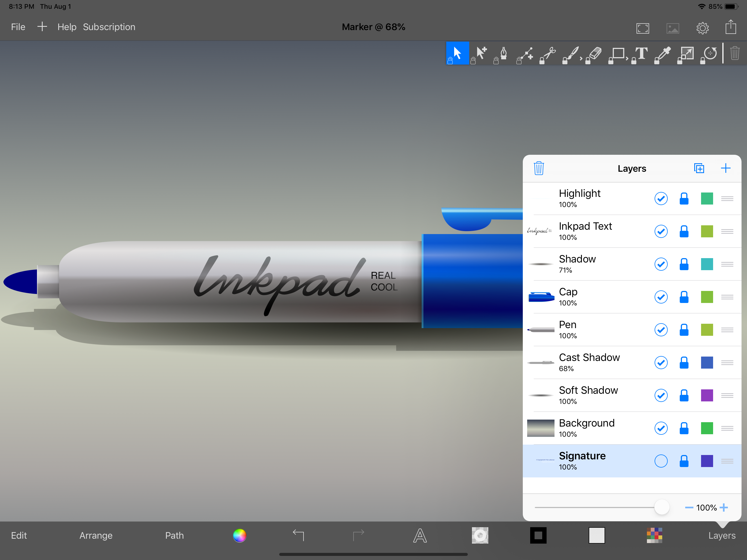The image size is (747, 560).
Task: Open the black stroke color swatch
Action: coord(538,535)
